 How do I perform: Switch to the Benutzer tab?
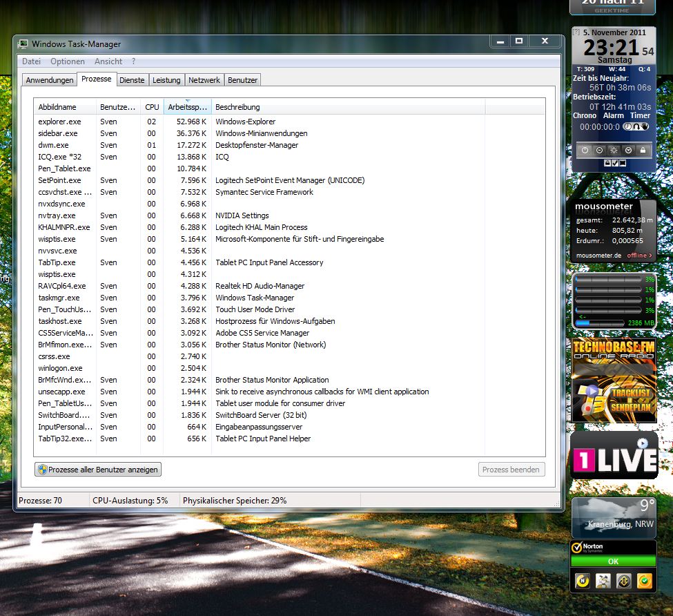point(242,80)
